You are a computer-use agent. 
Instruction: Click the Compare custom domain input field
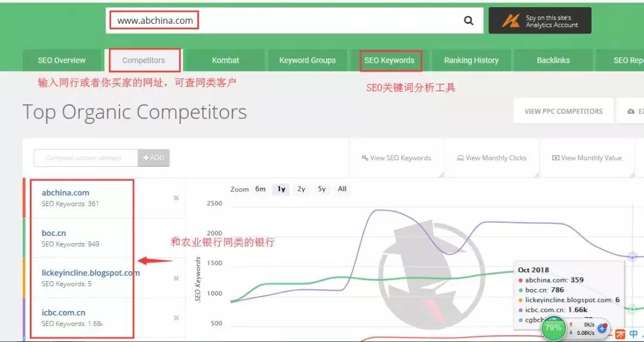point(86,158)
